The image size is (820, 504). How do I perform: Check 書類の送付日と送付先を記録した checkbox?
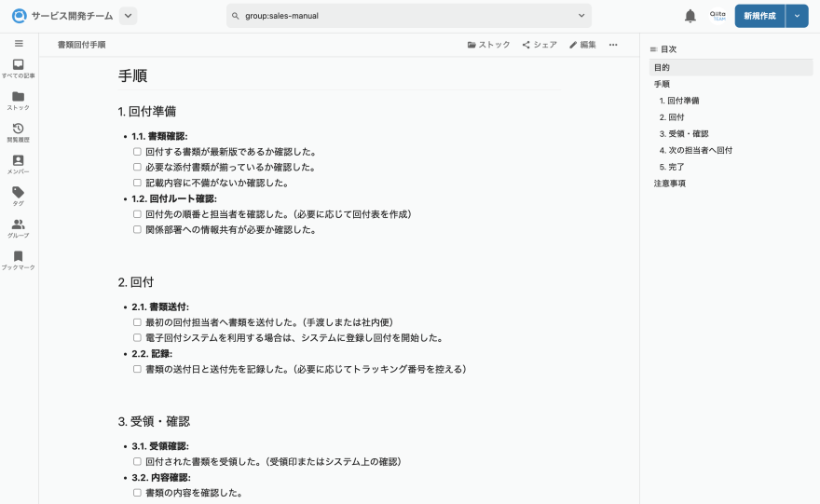tap(137, 369)
